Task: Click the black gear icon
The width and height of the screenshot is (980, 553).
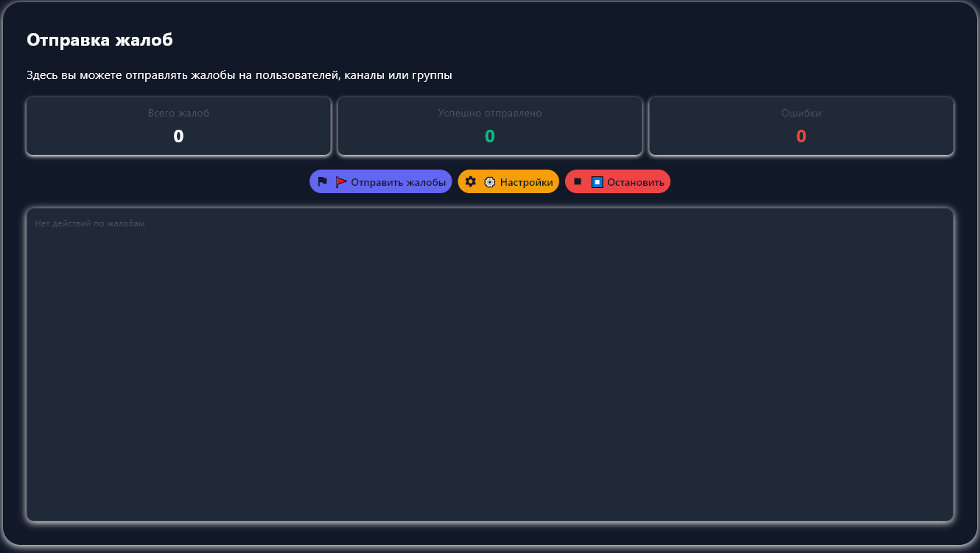Action: point(471,181)
